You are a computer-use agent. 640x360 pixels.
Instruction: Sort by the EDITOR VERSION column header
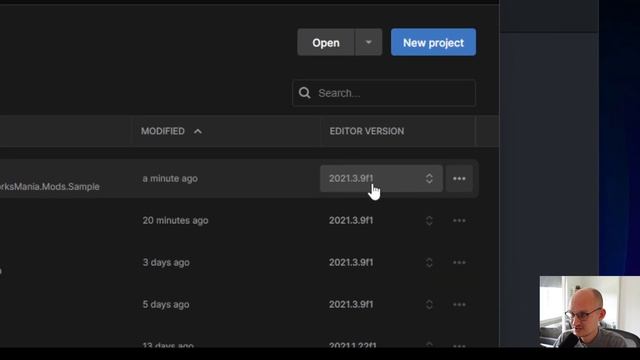coord(367,131)
